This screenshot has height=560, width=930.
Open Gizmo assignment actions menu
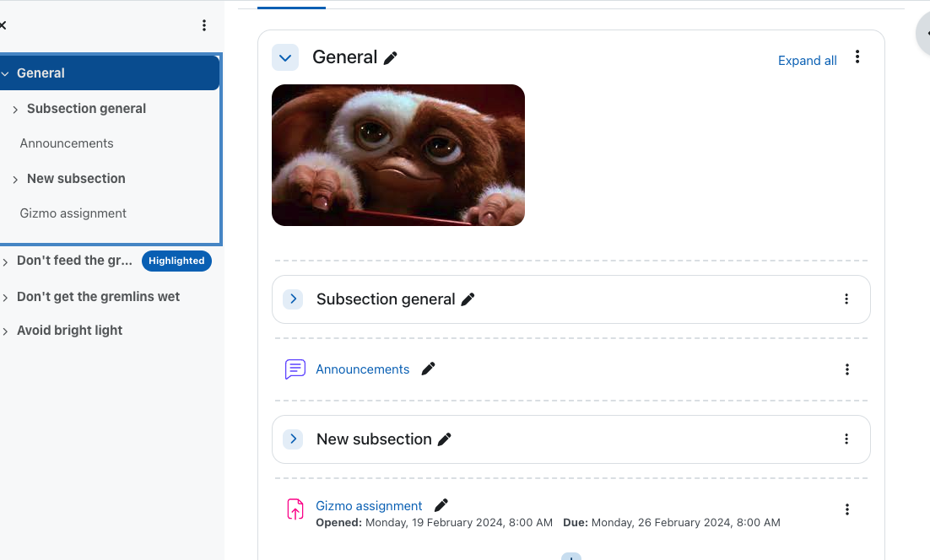pyautogui.click(x=847, y=509)
